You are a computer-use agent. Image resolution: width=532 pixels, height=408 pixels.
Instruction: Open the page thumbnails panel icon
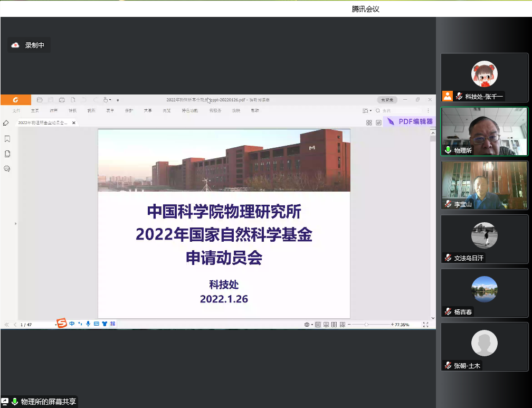click(7, 153)
